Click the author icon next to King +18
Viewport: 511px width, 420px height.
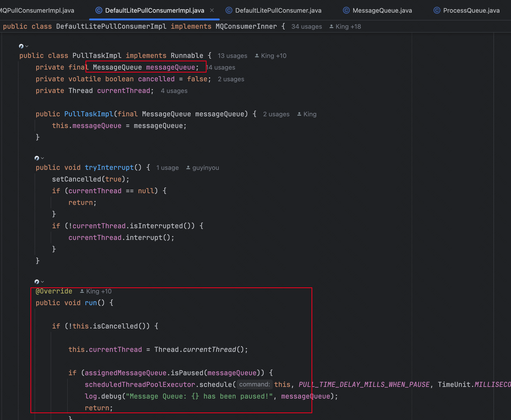tap(331, 27)
